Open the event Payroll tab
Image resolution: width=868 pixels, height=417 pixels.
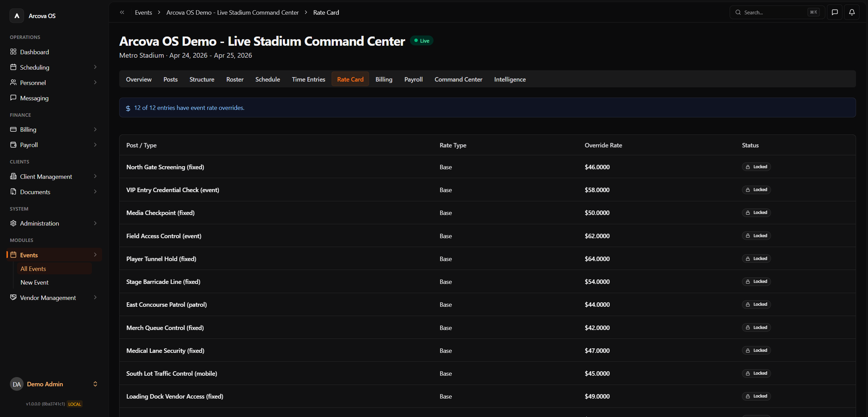(x=414, y=79)
